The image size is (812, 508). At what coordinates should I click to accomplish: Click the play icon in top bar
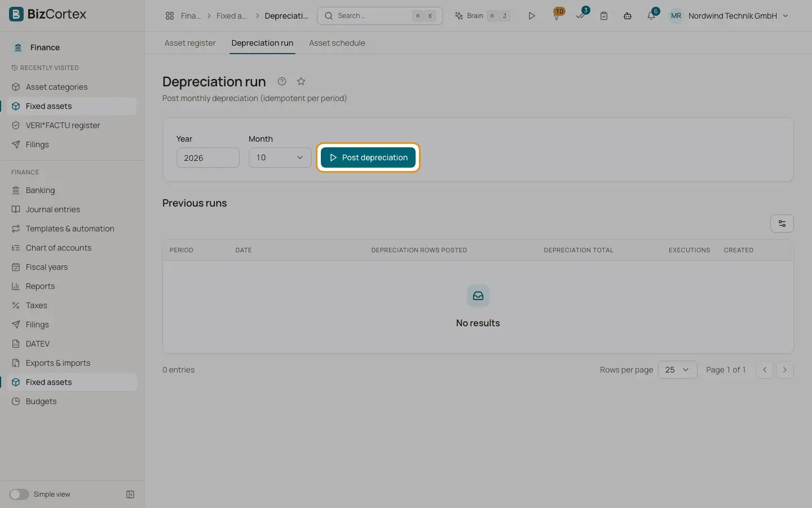pyautogui.click(x=531, y=16)
